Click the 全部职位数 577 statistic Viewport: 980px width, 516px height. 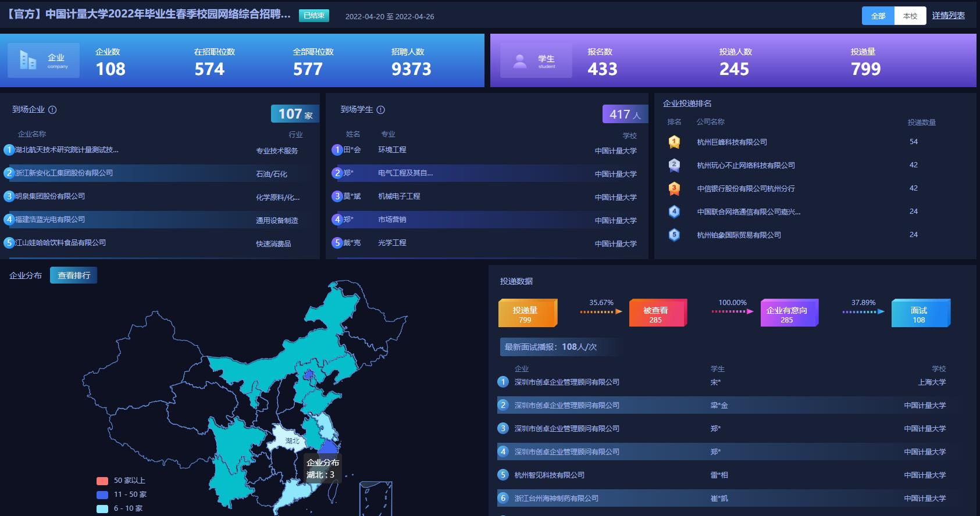313,62
